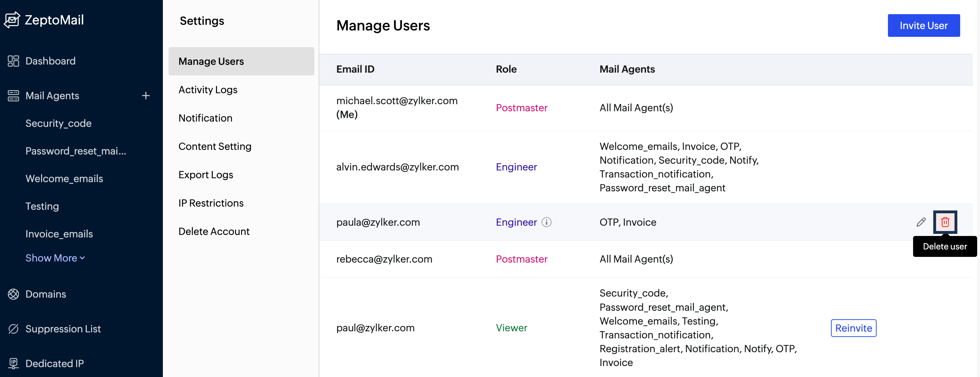Click the plus icon beside Mail Agents

(146, 96)
